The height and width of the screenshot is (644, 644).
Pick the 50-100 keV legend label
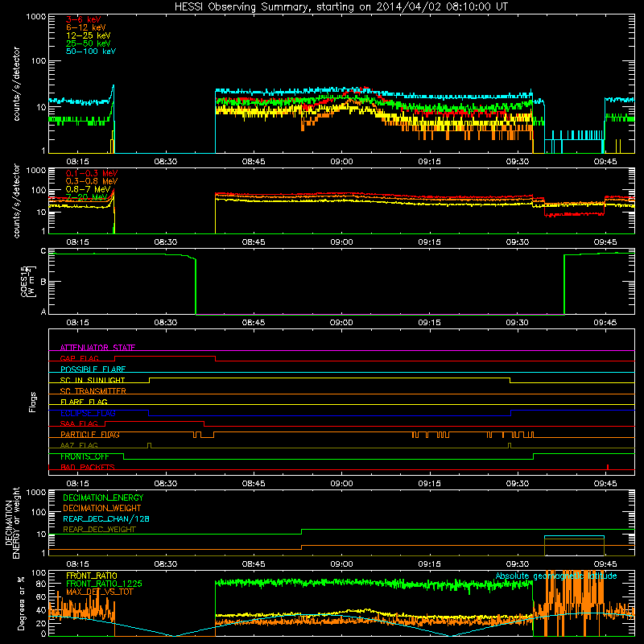pyautogui.click(x=91, y=52)
